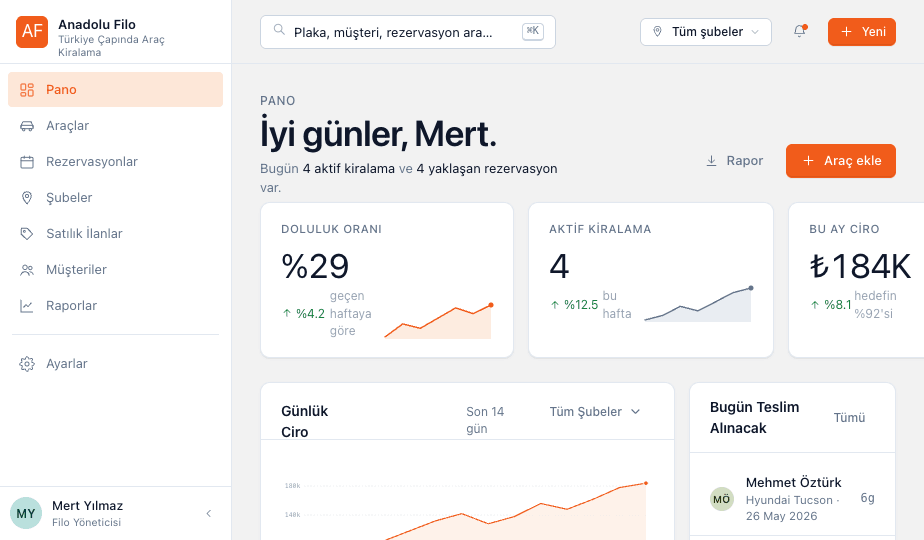924x540 pixels.
Task: Click Tümü link in Bugün Teslim Alınacak
Action: (x=849, y=417)
